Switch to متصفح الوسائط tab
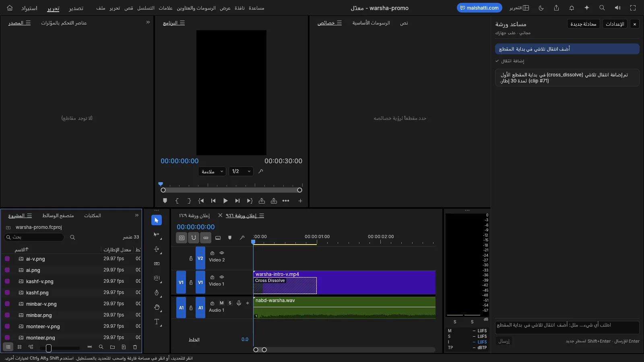This screenshot has width=644, height=362. tap(58, 216)
